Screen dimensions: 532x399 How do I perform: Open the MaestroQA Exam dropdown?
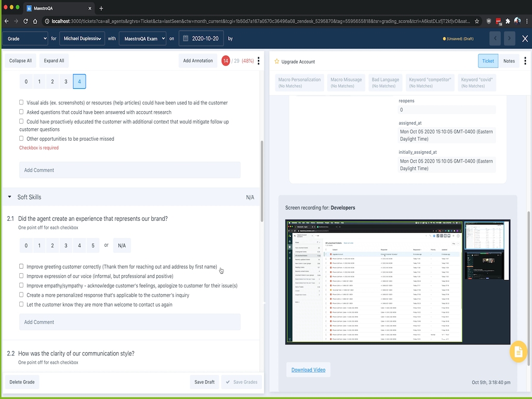click(x=142, y=38)
